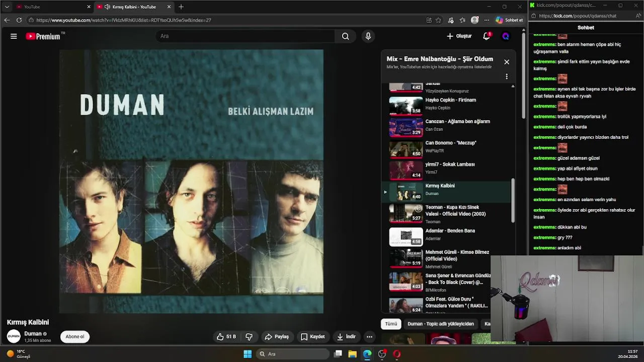Open Task View on the taskbar

338,354
